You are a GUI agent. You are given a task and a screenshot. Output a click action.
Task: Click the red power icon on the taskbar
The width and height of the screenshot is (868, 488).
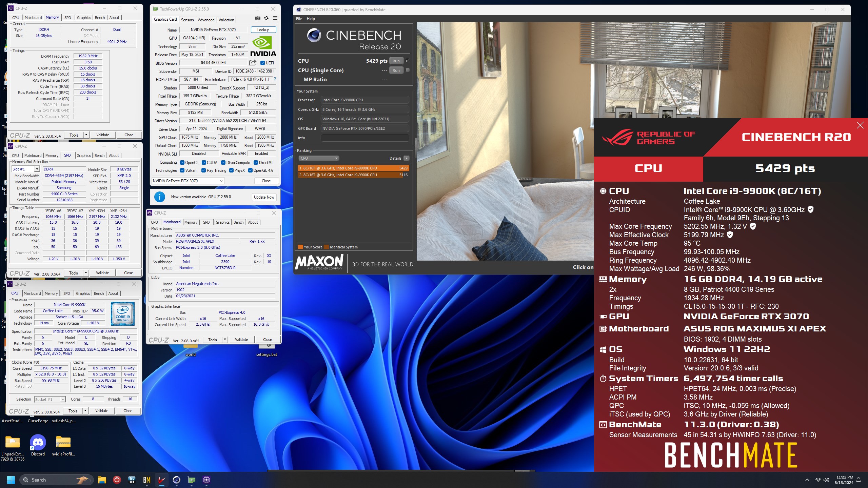(117, 480)
